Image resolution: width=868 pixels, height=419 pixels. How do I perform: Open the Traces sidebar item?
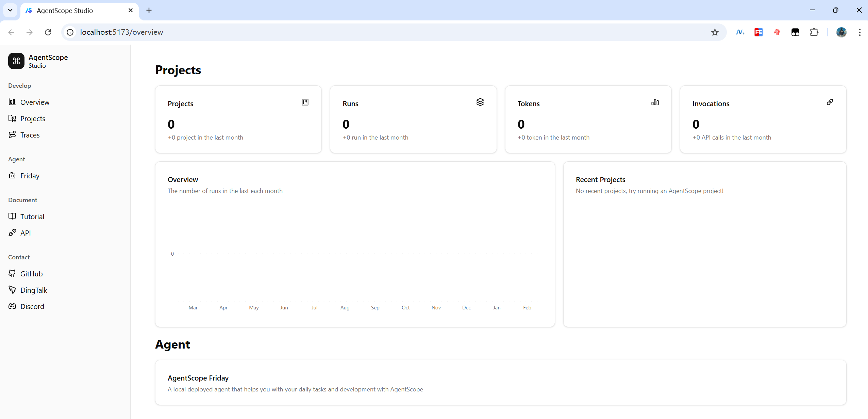click(30, 135)
